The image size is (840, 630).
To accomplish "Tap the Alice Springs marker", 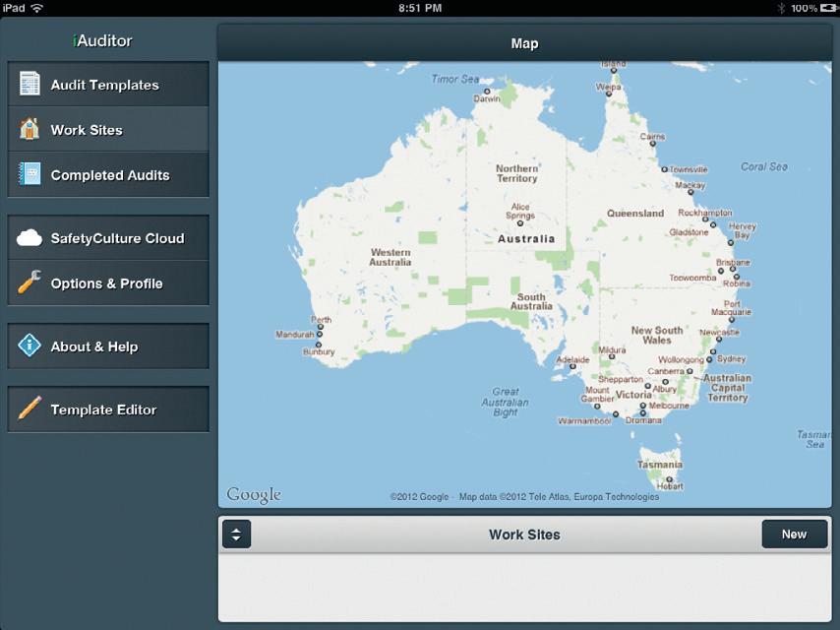I will [519, 223].
